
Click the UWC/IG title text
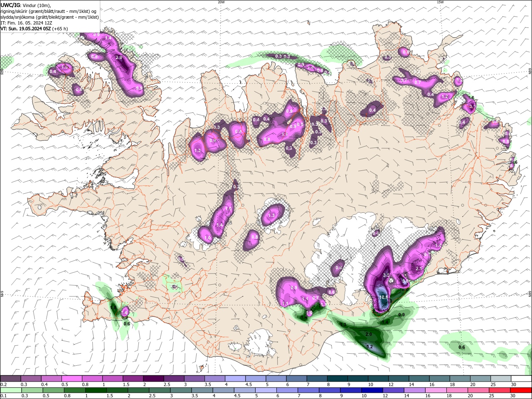[x=10, y=5]
